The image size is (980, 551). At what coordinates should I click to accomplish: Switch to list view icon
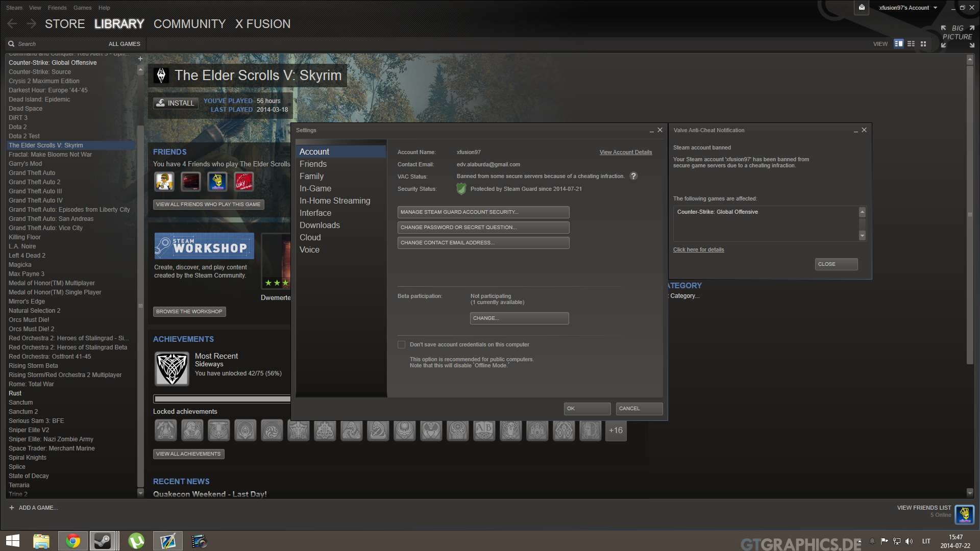point(911,44)
